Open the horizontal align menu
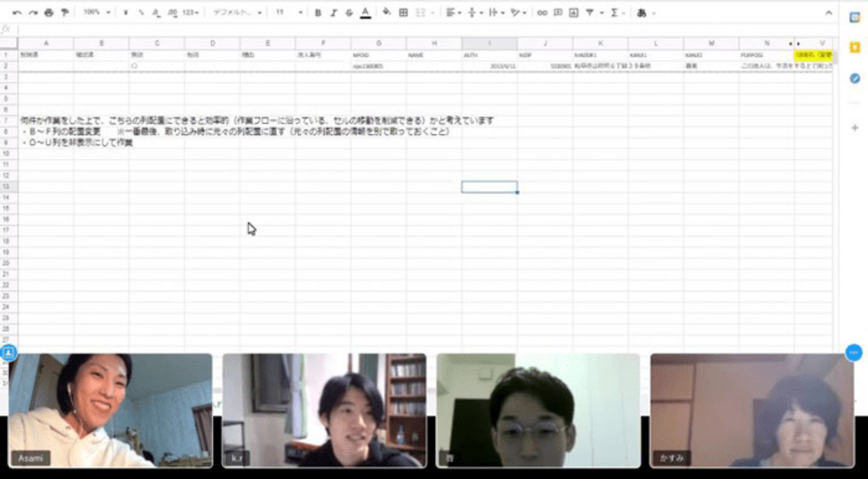 pos(452,13)
